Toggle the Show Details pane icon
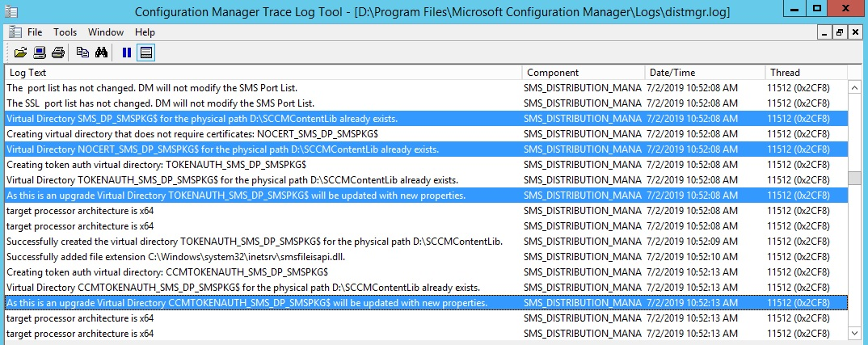 145,53
